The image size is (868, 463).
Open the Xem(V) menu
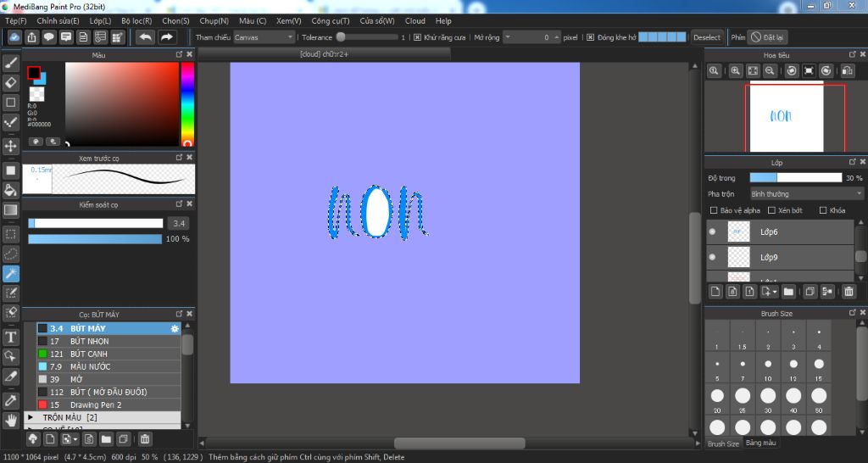tap(288, 20)
